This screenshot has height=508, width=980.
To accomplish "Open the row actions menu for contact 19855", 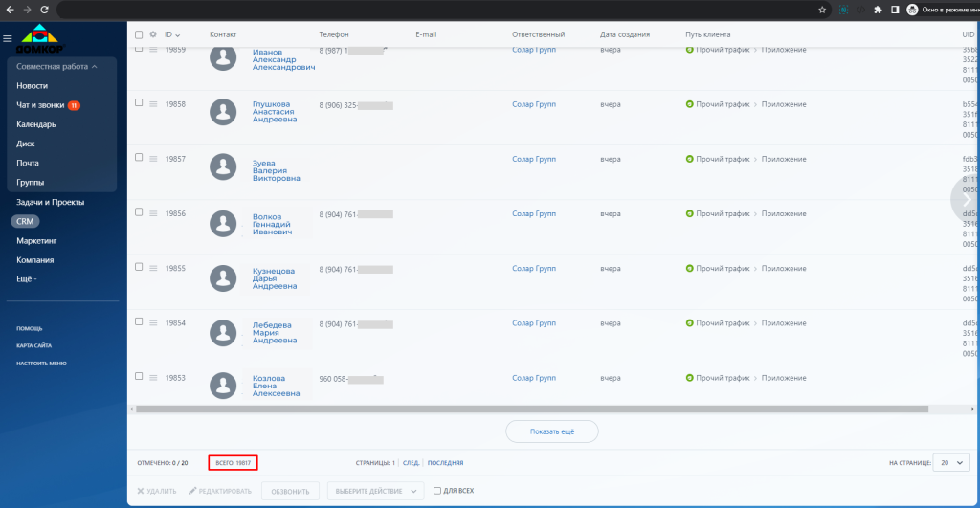I will [153, 268].
